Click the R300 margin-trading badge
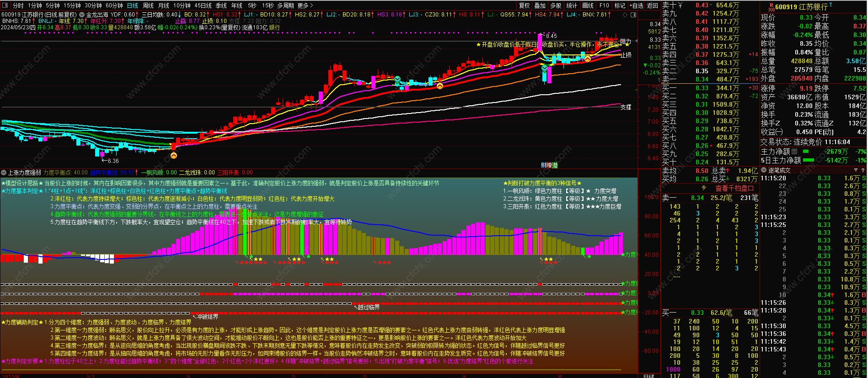 771,7
